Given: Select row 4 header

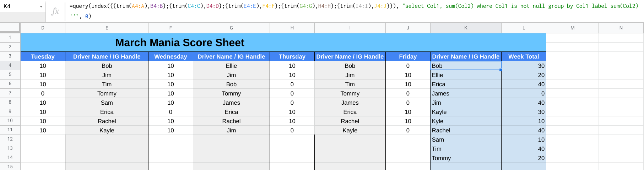Looking at the screenshot, I should (10, 65).
